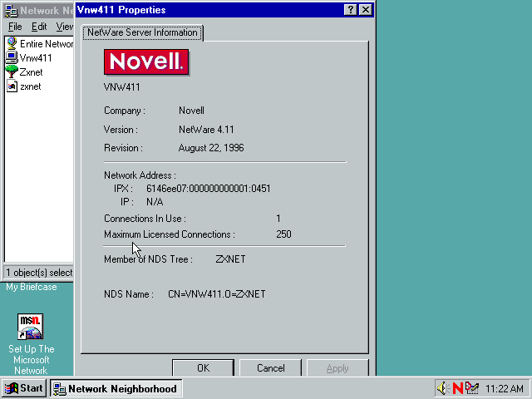This screenshot has height=399, width=532.
Task: Click the Zxnet tree list label
Action: 31,72
